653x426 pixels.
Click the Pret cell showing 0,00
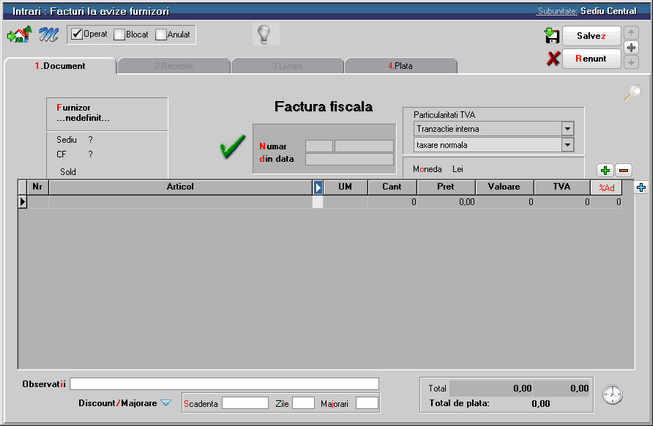click(x=446, y=202)
